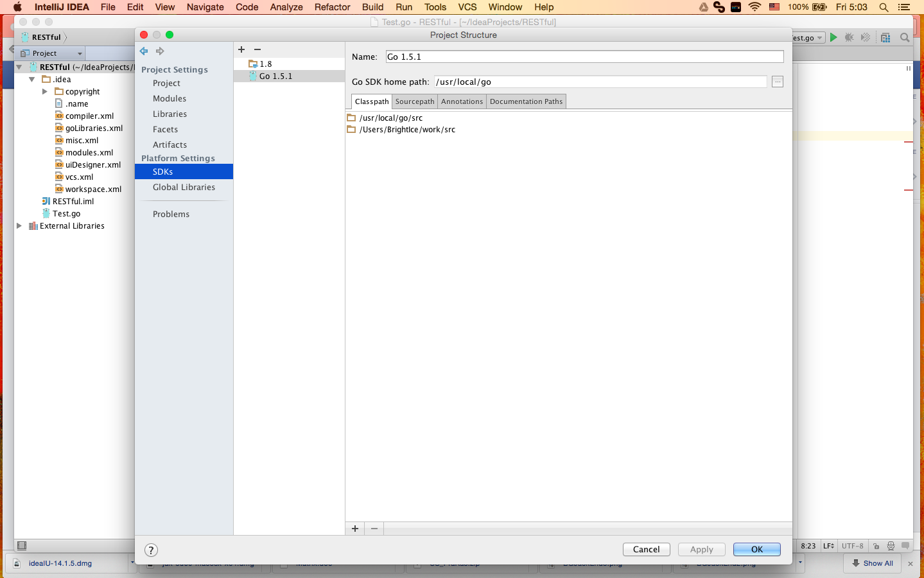Collapse the RESTful project root node
Viewport: 924px width, 578px height.
(19, 67)
